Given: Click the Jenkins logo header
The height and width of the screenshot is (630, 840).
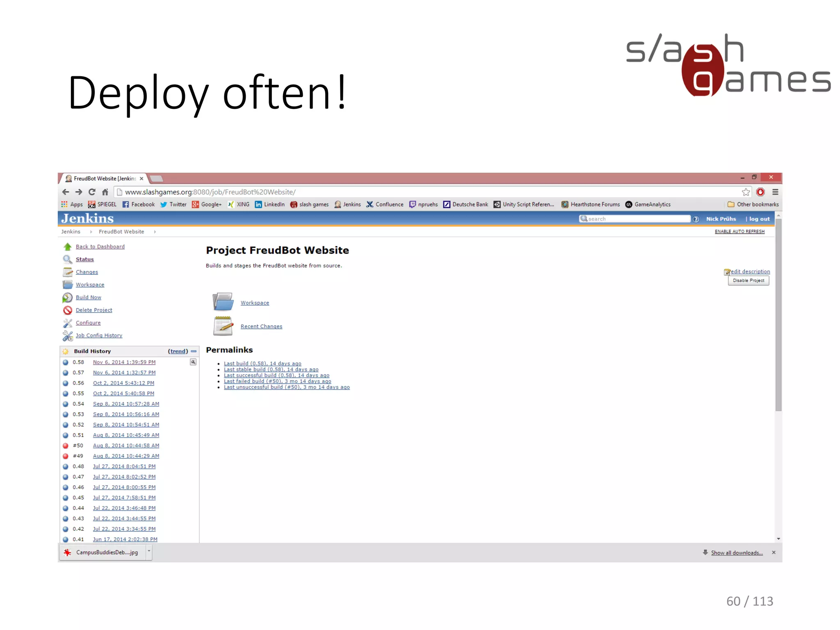Looking at the screenshot, I should 87,218.
